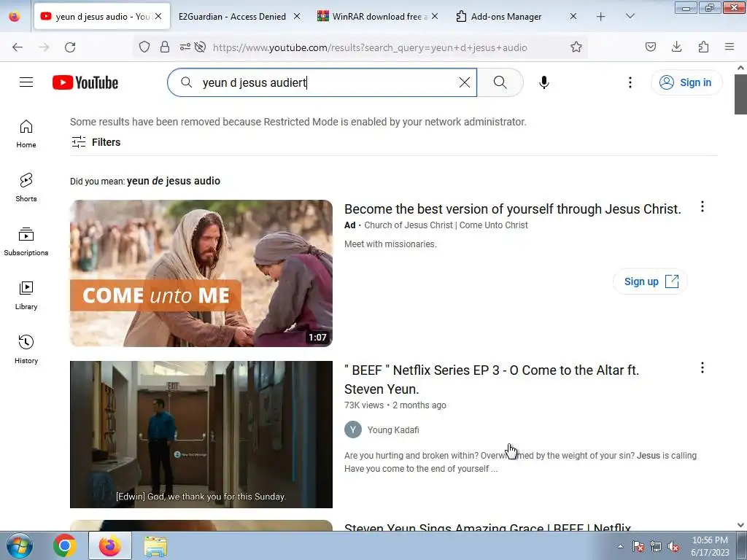The image size is (747, 560).
Task: Reload the page
Action: pos(70,47)
